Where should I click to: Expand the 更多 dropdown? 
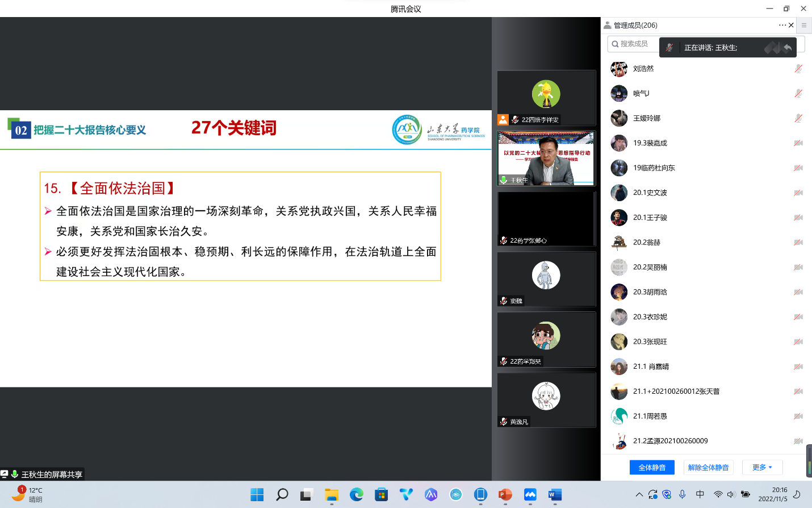tap(762, 467)
